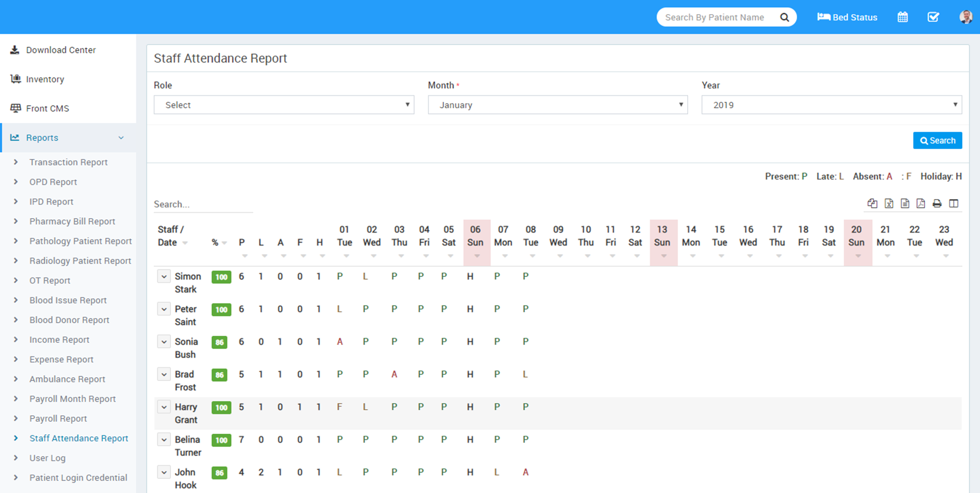Viewport: 980px width, 493px height.
Task: Export the report as PDF
Action: (x=921, y=204)
